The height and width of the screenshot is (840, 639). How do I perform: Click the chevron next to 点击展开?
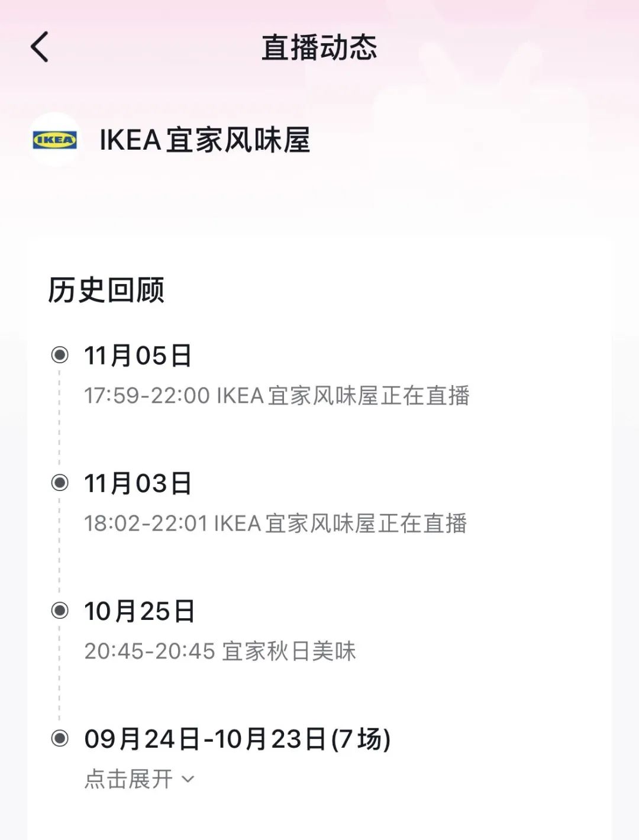(x=188, y=779)
